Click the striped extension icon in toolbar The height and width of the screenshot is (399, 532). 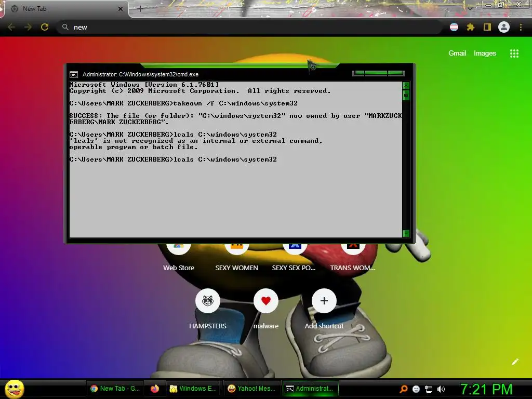(454, 27)
